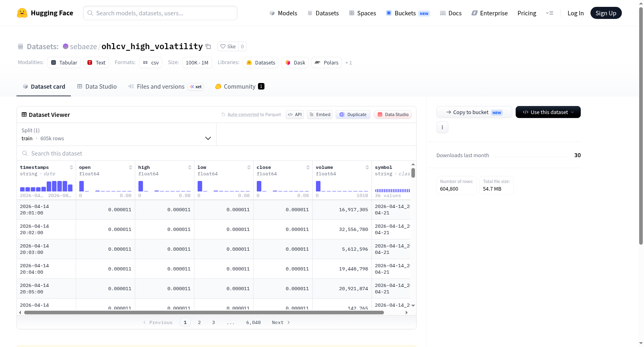Filter by Dask library tag
Image resolution: width=644 pixels, height=347 pixels.
pos(295,62)
